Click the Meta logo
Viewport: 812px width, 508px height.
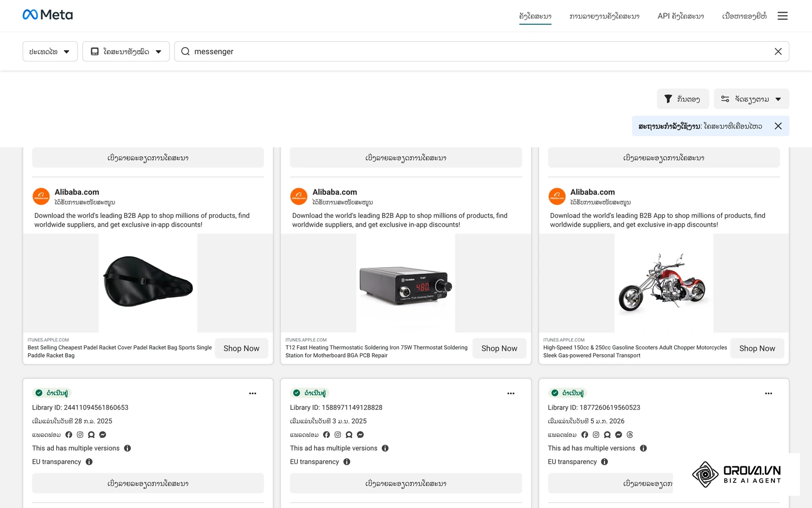48,15
